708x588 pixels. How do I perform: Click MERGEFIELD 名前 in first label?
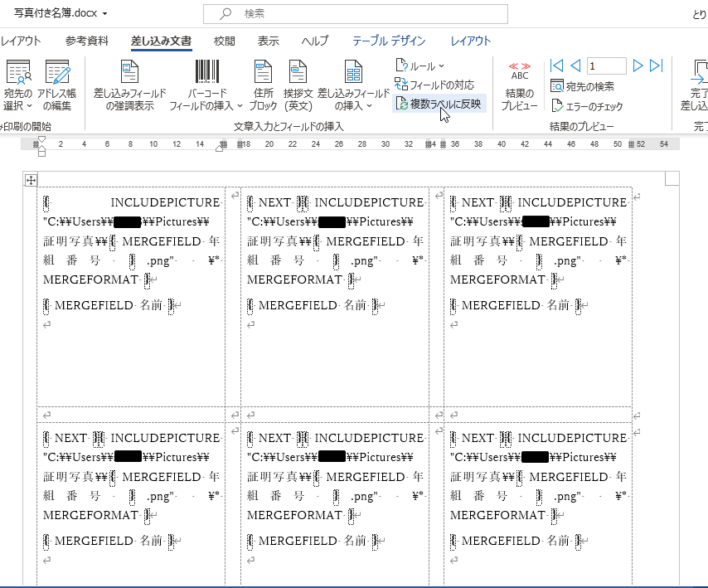[x=108, y=306]
